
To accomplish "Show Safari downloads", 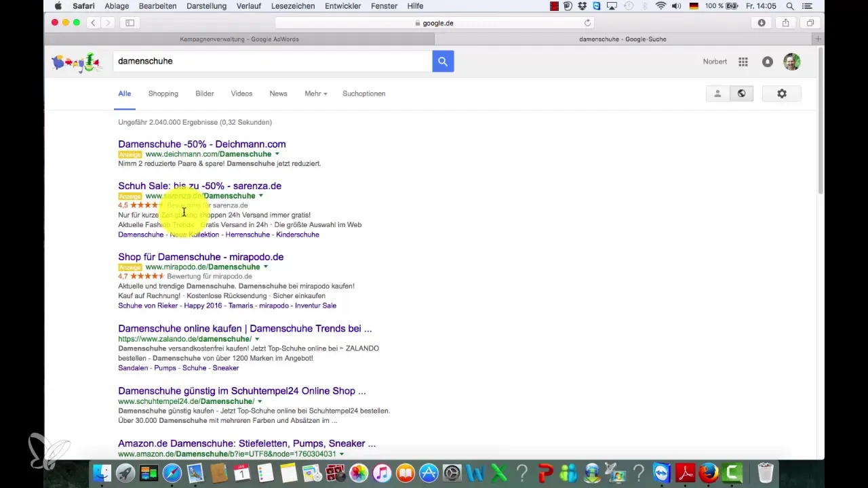I will (762, 22).
